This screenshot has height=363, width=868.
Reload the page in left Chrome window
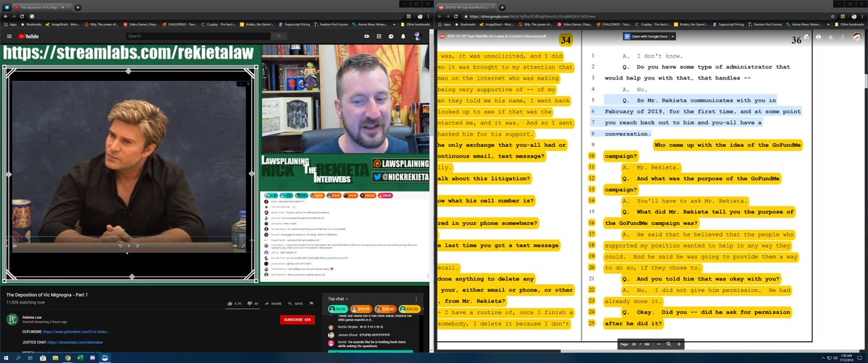tap(22, 17)
